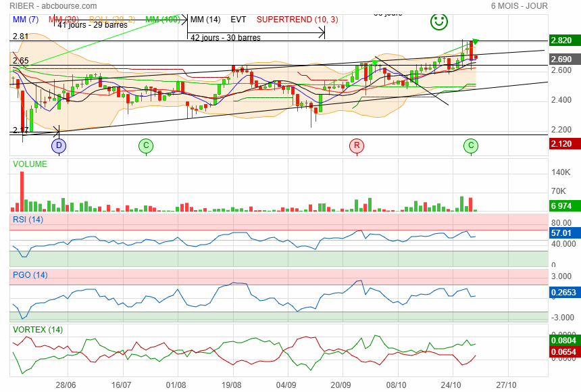The height and width of the screenshot is (392, 581).
Task: Click the 24/10 date axis label
Action: click(x=451, y=385)
